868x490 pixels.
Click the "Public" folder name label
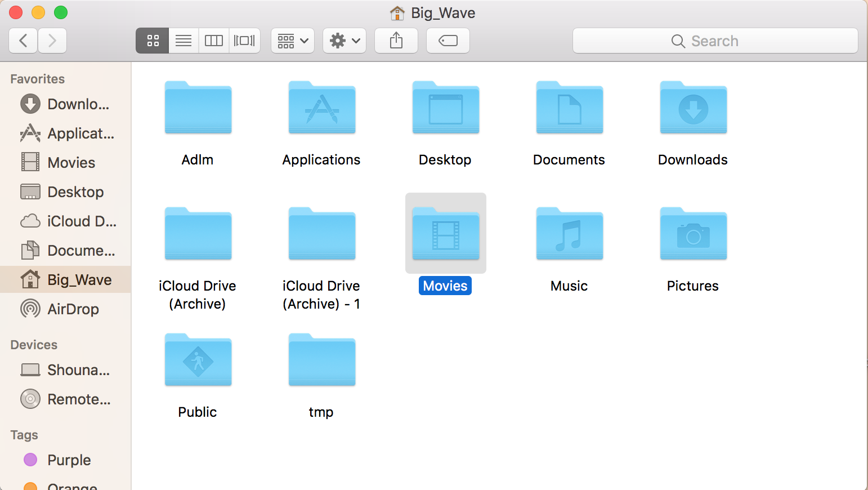pyautogui.click(x=198, y=412)
